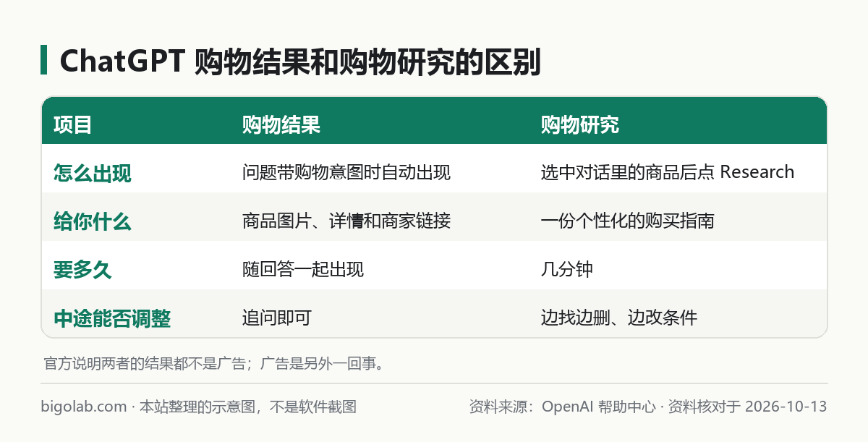868x442 pixels.
Task: Select the row label '中途能否调整'
Action: click(x=112, y=318)
